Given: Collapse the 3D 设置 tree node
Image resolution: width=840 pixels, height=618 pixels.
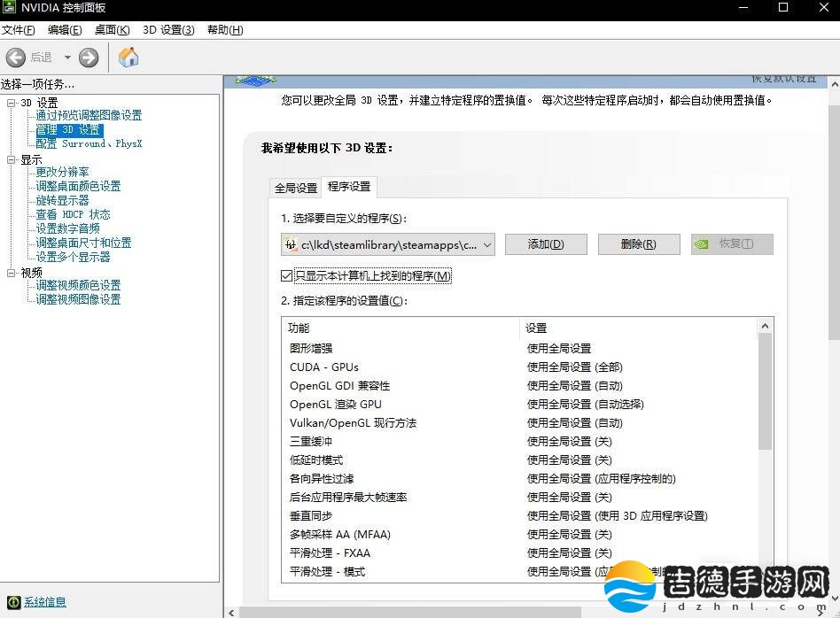Looking at the screenshot, I should click(x=11, y=103).
